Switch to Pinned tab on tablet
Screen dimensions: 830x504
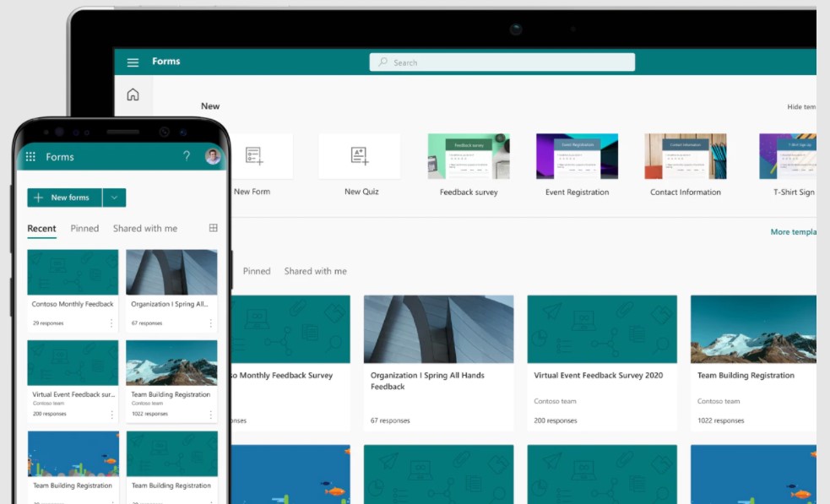pyautogui.click(x=257, y=271)
